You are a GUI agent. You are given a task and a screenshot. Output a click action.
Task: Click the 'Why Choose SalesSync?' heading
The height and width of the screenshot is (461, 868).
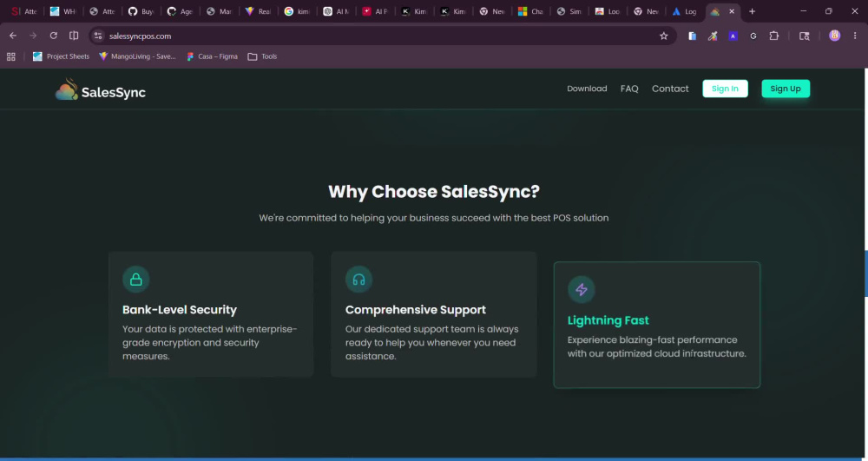(x=434, y=192)
